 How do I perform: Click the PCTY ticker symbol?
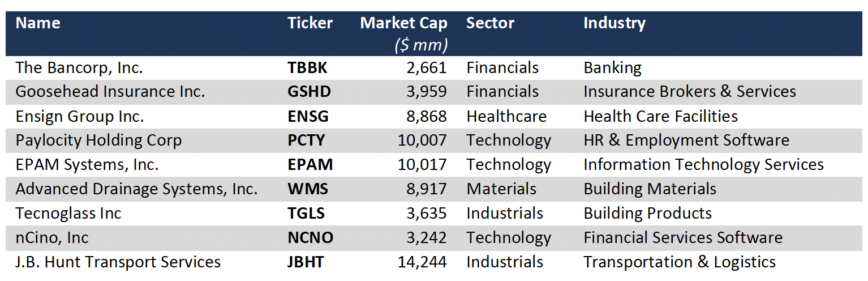click(307, 140)
